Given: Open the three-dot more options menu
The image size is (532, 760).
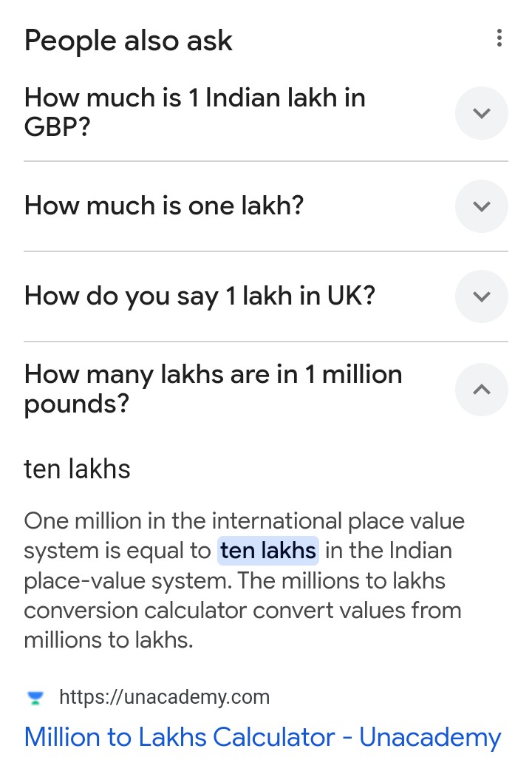Looking at the screenshot, I should (x=499, y=38).
